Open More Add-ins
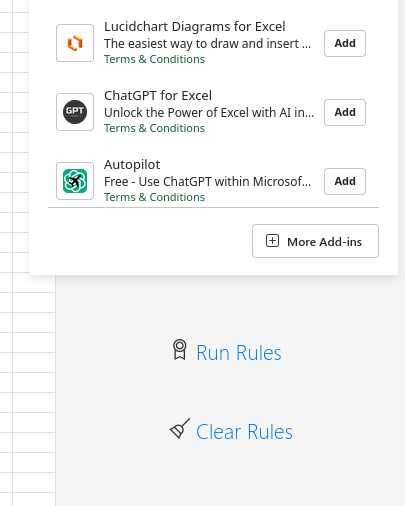This screenshot has height=506, width=405. click(315, 241)
